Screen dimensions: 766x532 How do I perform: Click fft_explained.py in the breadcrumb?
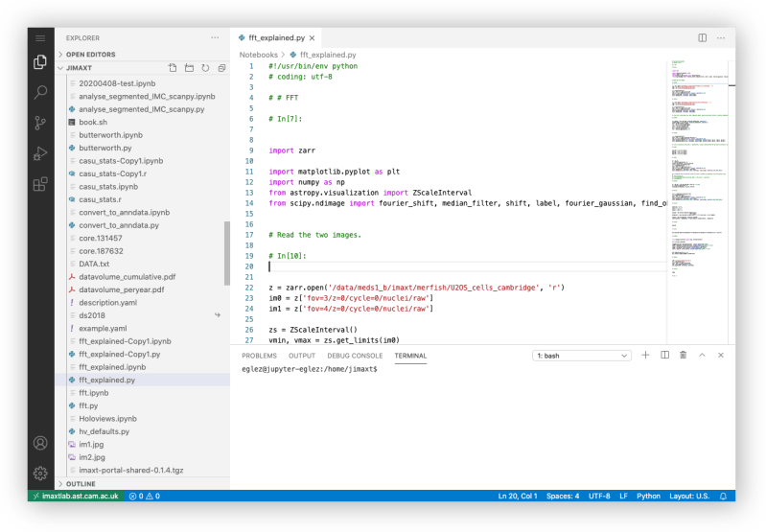click(x=328, y=55)
